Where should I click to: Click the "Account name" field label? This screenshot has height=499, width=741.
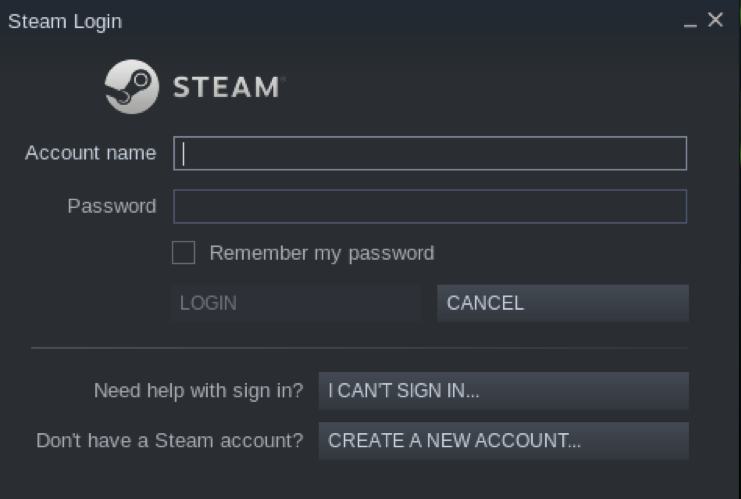90,153
